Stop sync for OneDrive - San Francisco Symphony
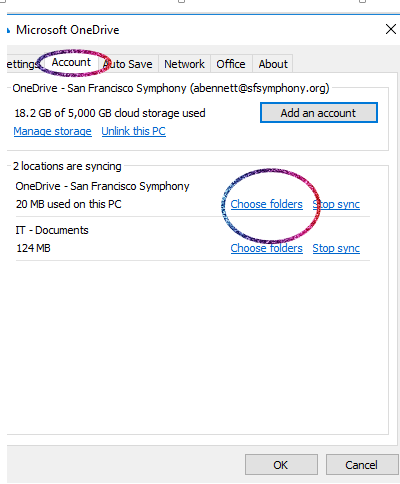This screenshot has height=484, width=400. click(336, 204)
